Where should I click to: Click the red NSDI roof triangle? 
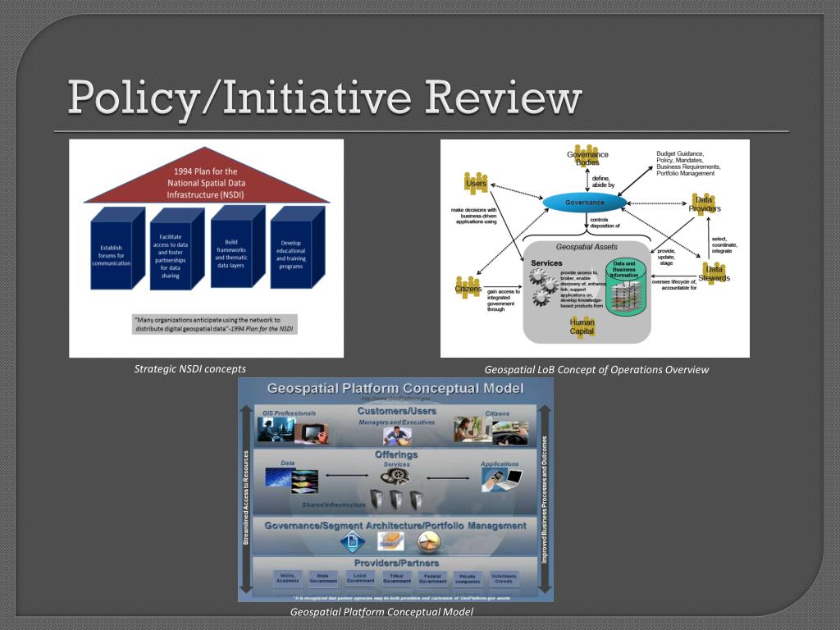pos(206,176)
